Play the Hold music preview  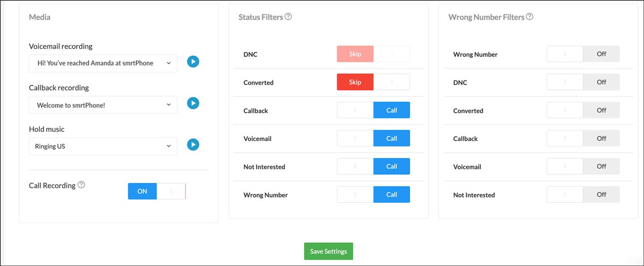(193, 145)
